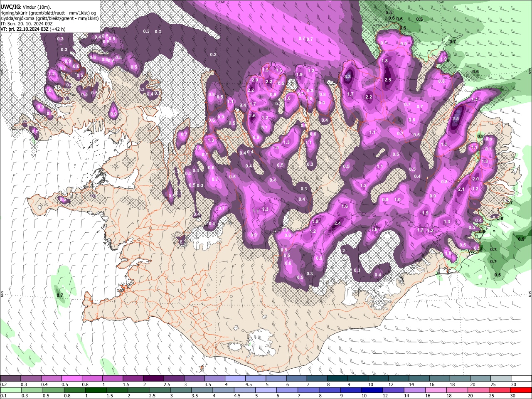Click the 66N latitude label on the right edge
532x399 pixels.
pyautogui.click(x=530, y=71)
